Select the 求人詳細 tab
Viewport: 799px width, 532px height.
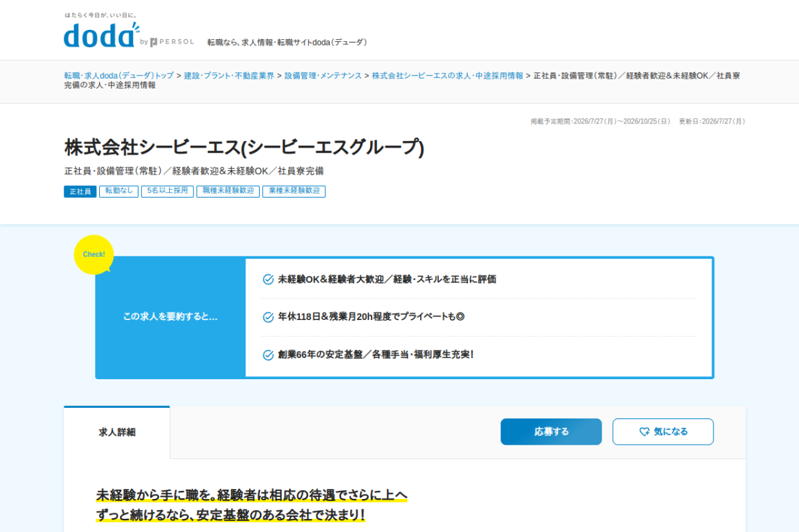tap(117, 432)
